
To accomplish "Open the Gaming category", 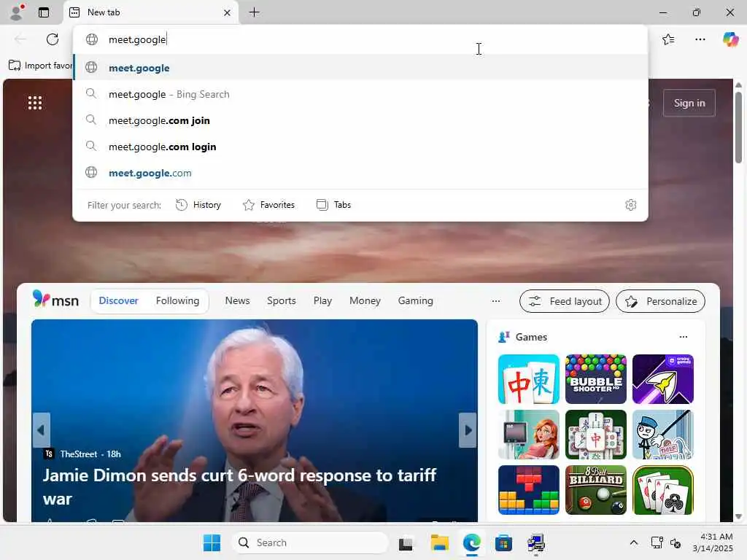I will (415, 301).
